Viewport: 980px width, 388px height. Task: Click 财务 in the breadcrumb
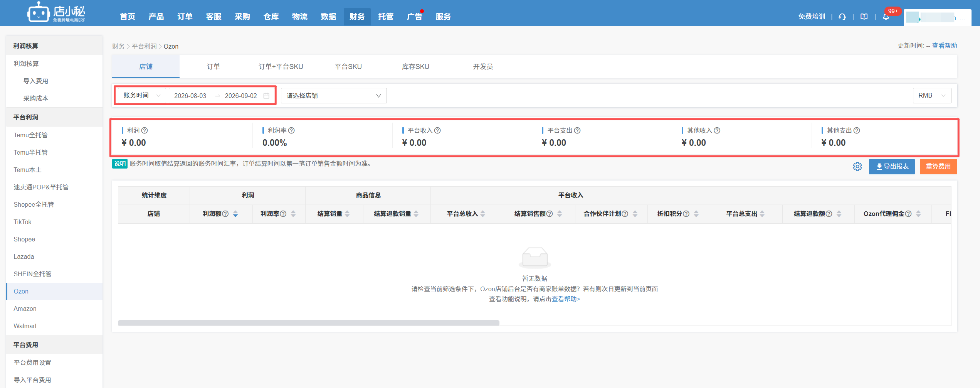click(x=118, y=46)
